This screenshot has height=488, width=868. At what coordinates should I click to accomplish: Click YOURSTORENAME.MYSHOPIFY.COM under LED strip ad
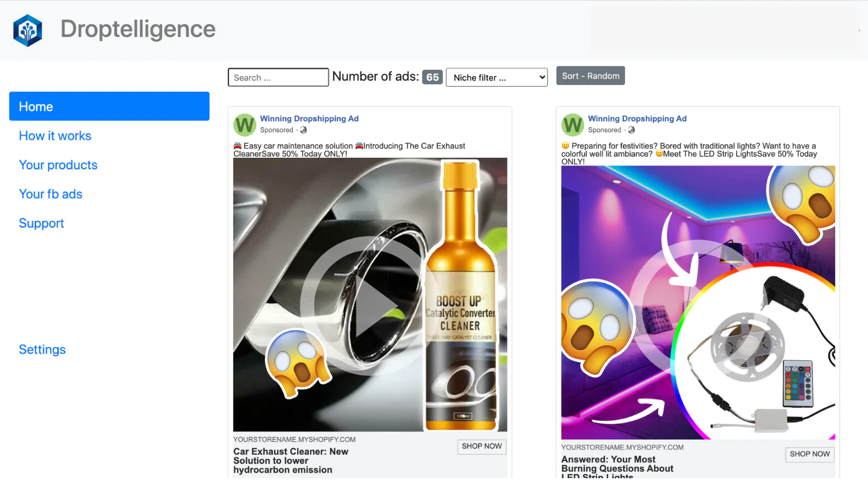click(x=622, y=448)
